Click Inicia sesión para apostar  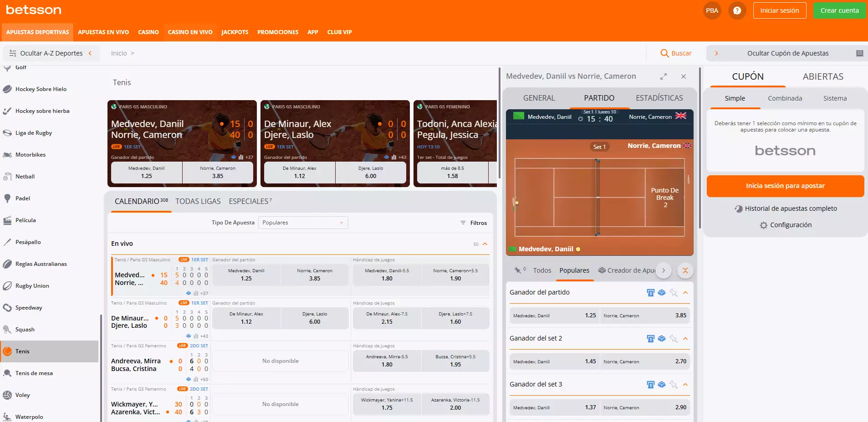pyautogui.click(x=785, y=186)
